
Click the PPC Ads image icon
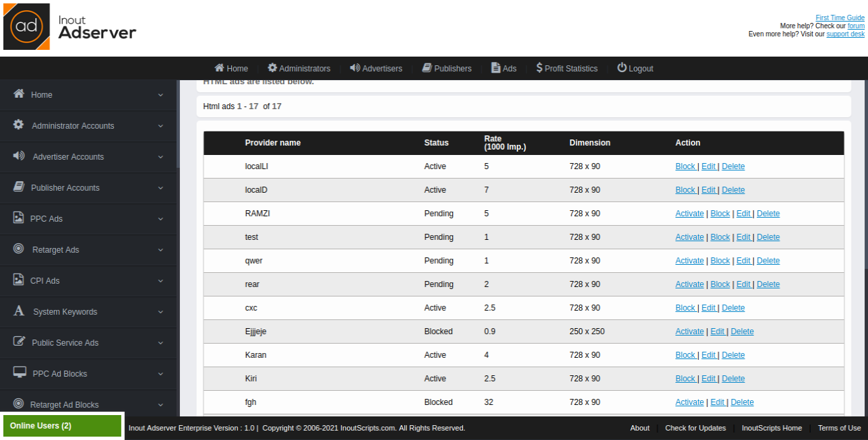(x=19, y=218)
